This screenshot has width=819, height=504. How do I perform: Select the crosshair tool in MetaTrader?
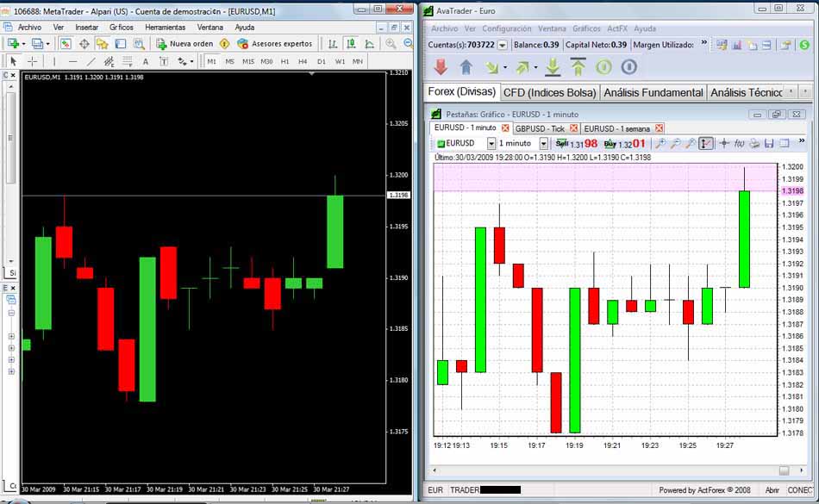pos(33,61)
